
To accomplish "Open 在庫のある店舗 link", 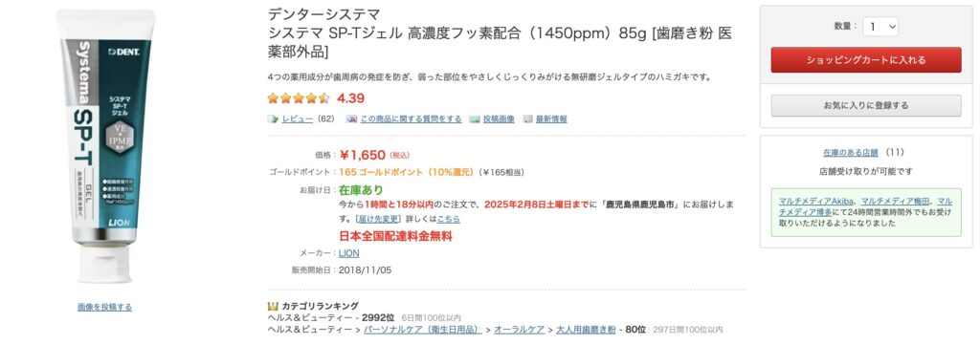I will pyautogui.click(x=850, y=152).
